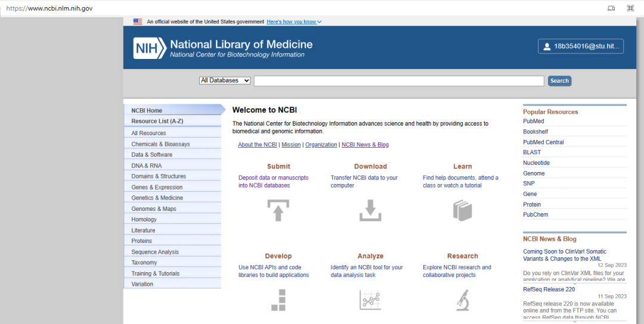Open All Resources in sidebar
Viewport: 644px width, 324px height.
pyautogui.click(x=172, y=133)
